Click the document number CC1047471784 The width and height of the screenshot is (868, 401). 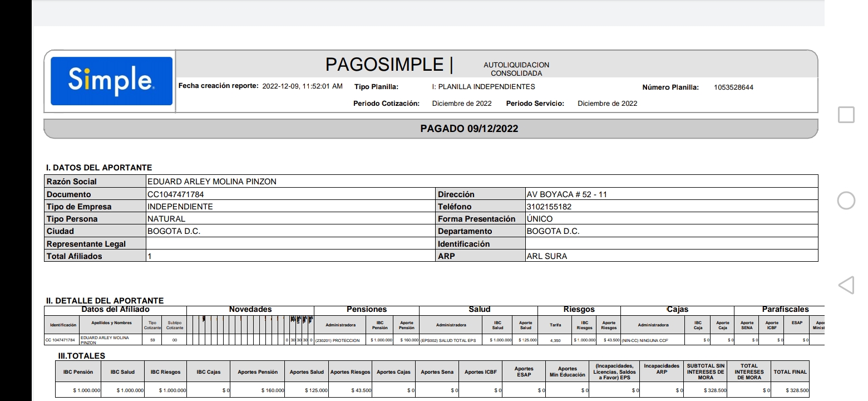tap(179, 194)
